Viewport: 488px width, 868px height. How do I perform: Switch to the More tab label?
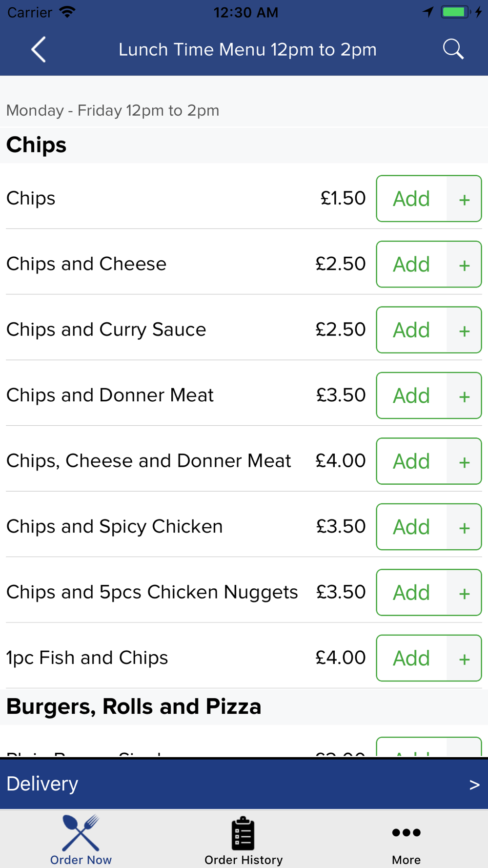[x=406, y=860]
